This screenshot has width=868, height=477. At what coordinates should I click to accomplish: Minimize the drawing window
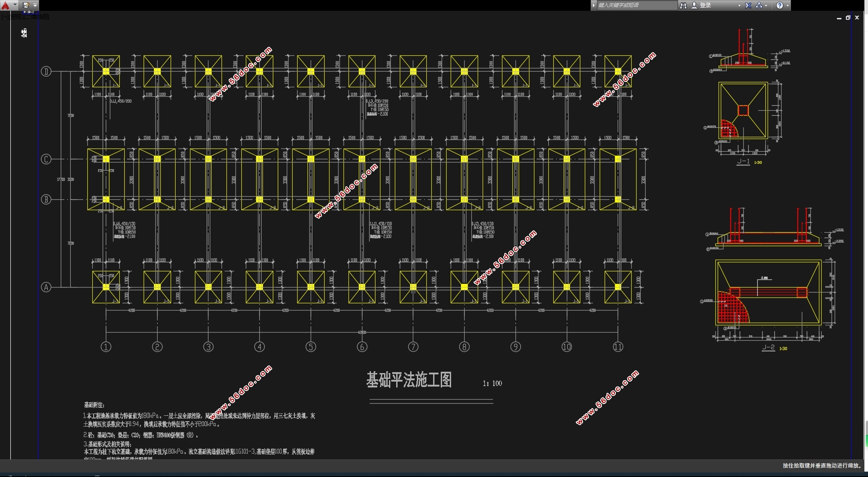(x=839, y=18)
